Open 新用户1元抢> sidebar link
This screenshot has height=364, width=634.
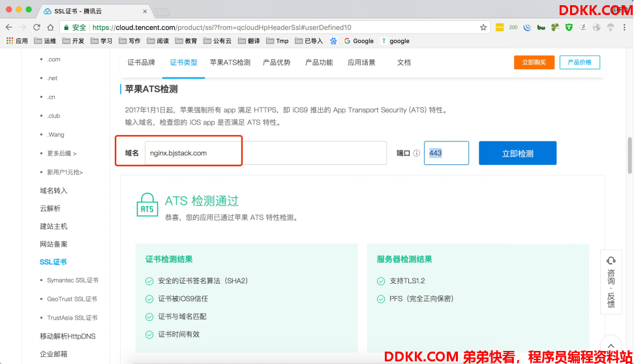65,172
